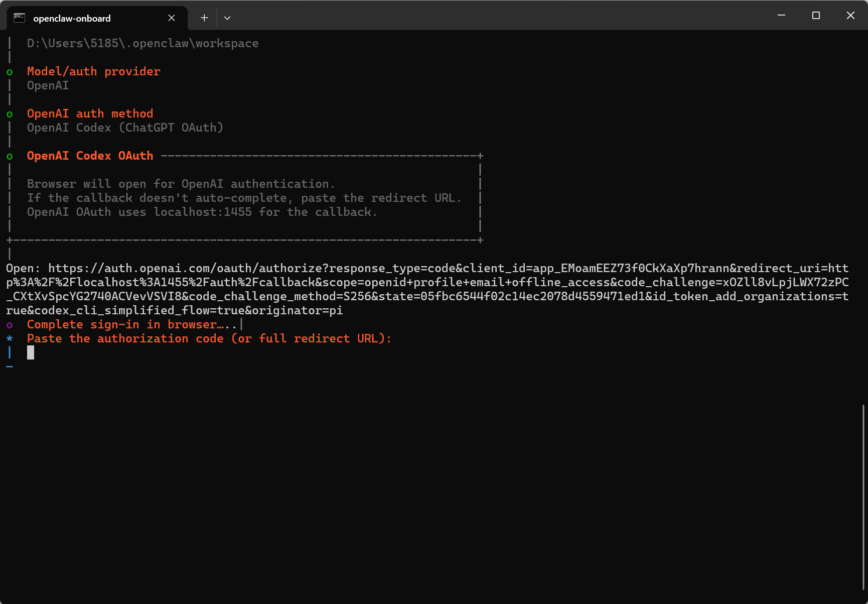Click the blue asterisk beside Paste prompt
Viewport: 868px width, 604px height.
coord(10,339)
